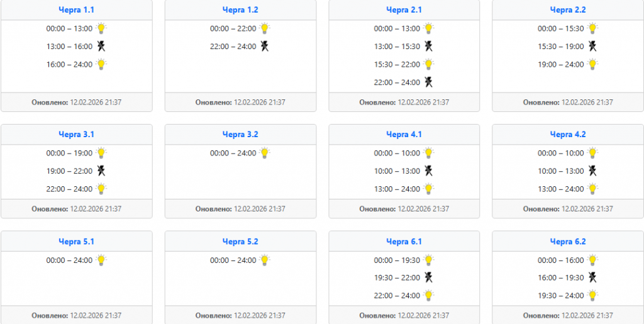Click the power-off icon for 16:00 – 19:30 in Черга 6.2
This screenshot has height=324, width=644.
(592, 277)
